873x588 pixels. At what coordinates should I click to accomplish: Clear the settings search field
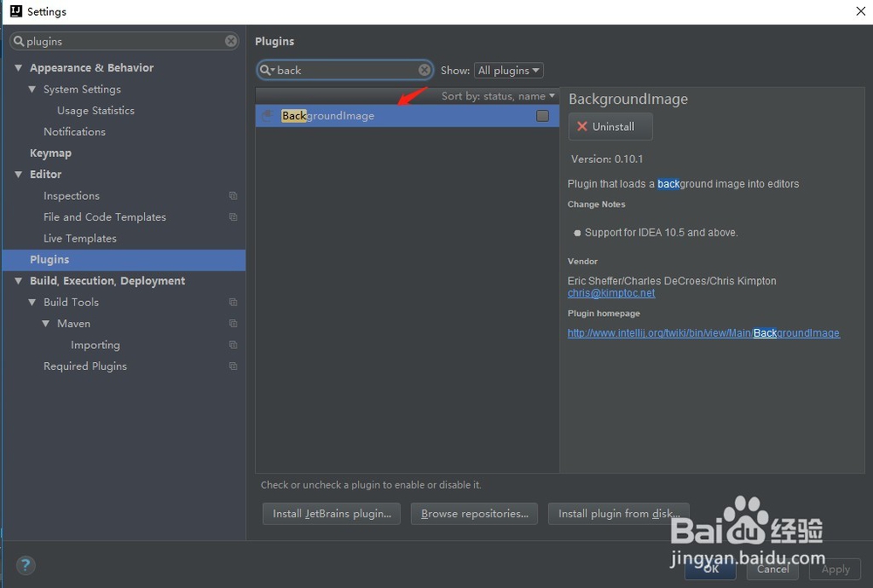(x=231, y=41)
